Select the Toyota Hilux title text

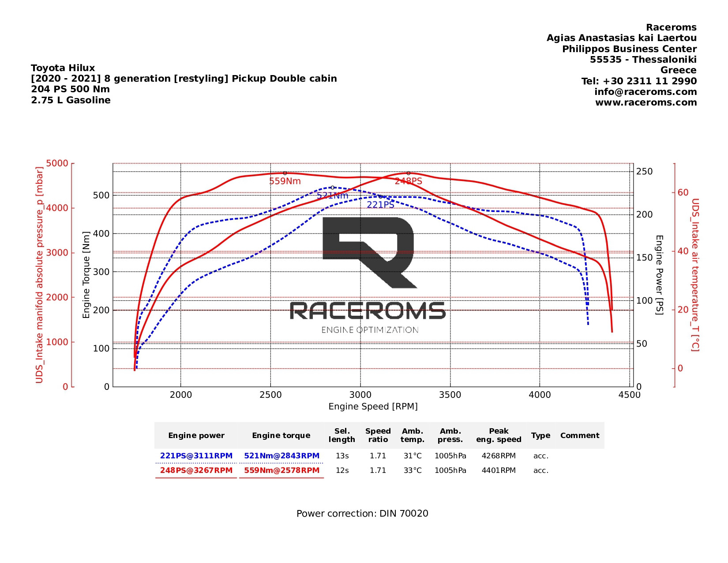pyautogui.click(x=63, y=68)
